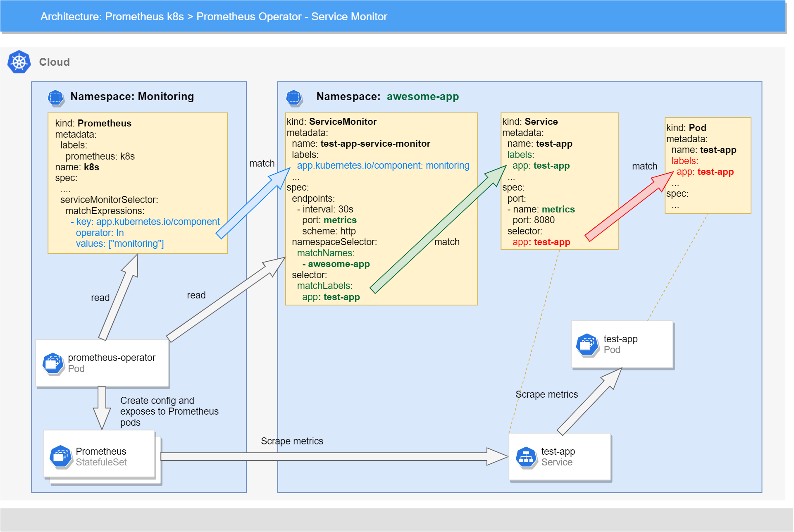Screen dimensions: 794x532
Task: Click 'name: test-app' in Service box
Action: (540, 143)
